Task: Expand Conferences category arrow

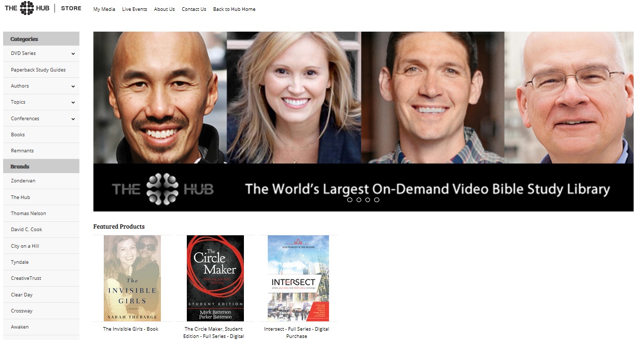Action: 73,119
